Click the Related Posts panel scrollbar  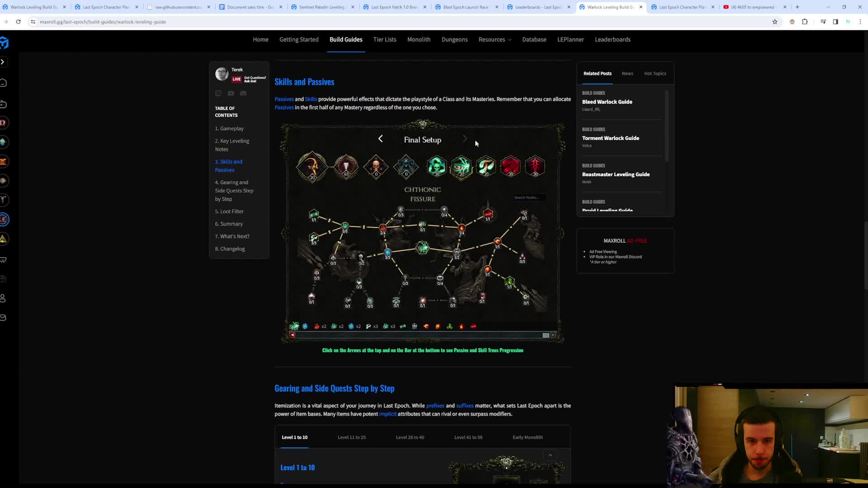666,126
